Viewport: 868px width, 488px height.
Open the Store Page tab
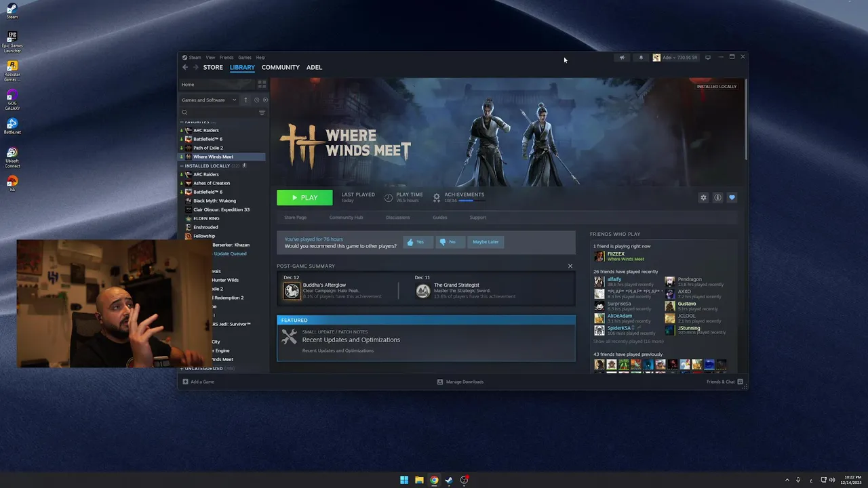click(296, 218)
